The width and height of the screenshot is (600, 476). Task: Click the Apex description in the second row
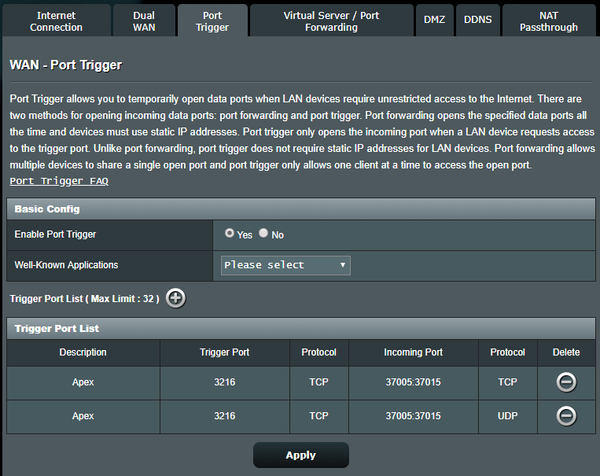(82, 416)
